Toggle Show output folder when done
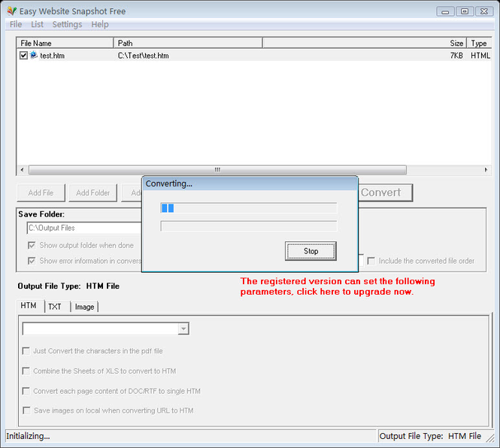500x448 pixels. 32,245
